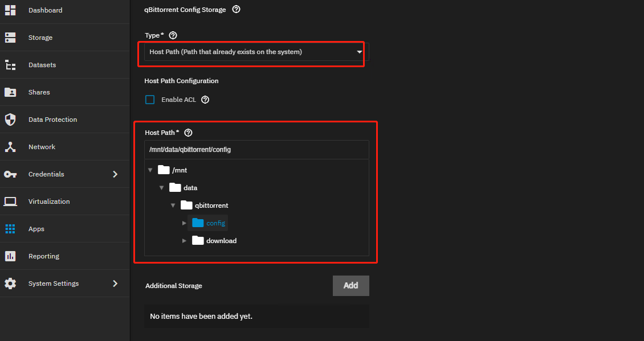Click the Virtualization laptop icon

(x=10, y=202)
